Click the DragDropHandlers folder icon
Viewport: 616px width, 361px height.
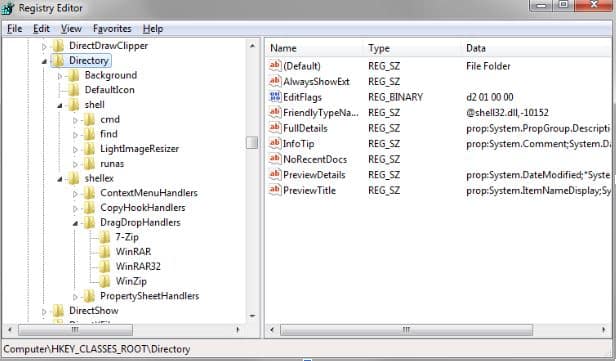(x=90, y=223)
